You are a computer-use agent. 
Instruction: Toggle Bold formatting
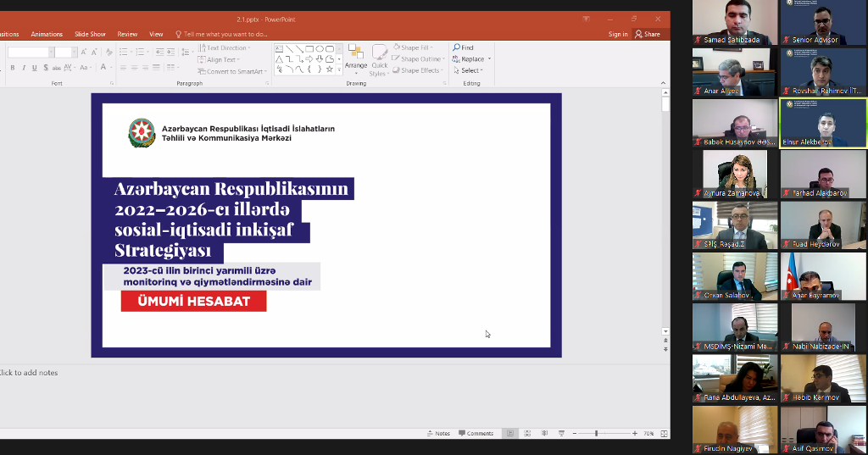[x=12, y=68]
